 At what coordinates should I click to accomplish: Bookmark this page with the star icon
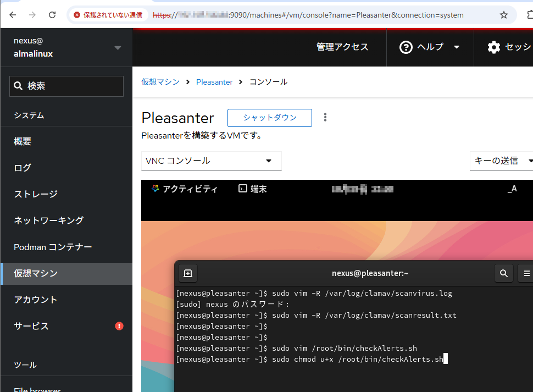tap(503, 15)
